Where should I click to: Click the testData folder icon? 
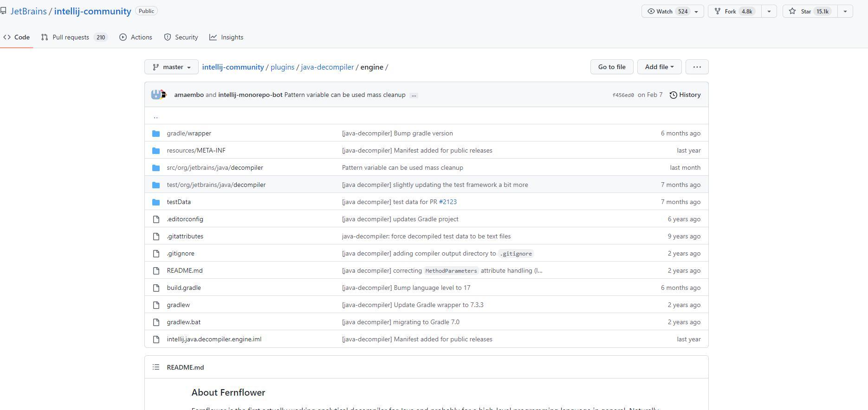(156, 202)
